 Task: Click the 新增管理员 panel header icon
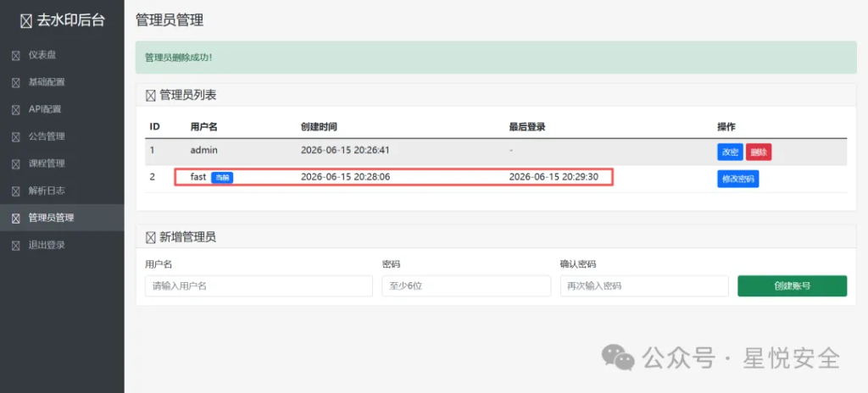pos(150,238)
